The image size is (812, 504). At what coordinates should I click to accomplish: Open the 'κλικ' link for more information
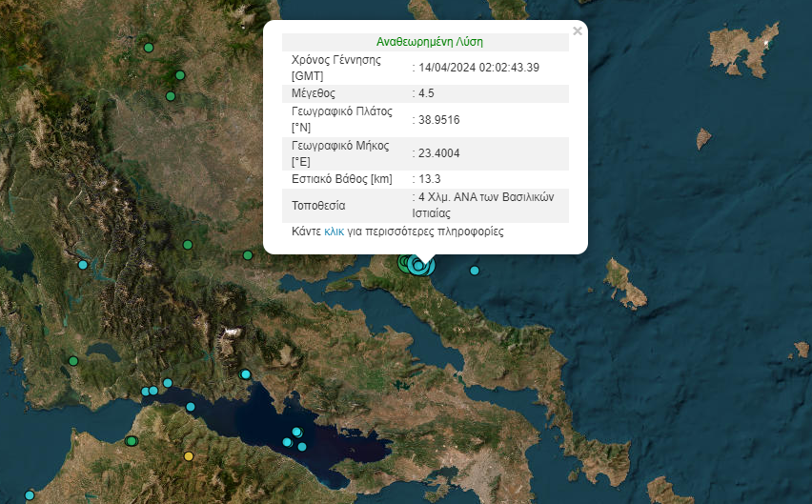[334, 232]
